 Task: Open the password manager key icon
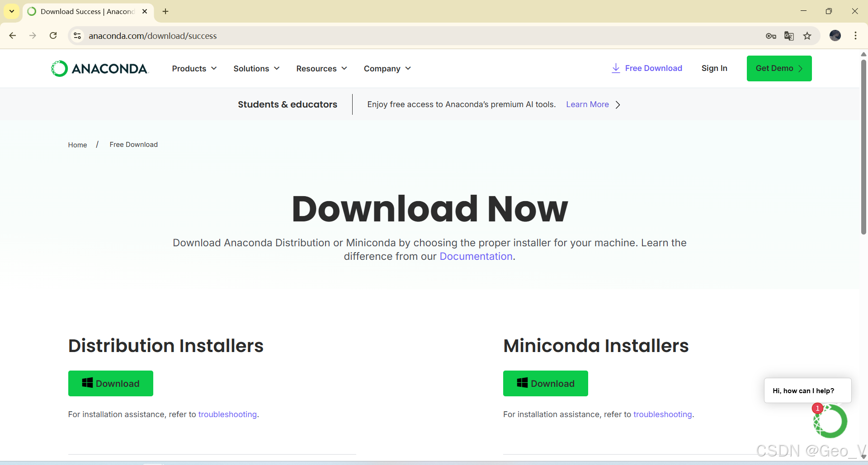pos(771,36)
